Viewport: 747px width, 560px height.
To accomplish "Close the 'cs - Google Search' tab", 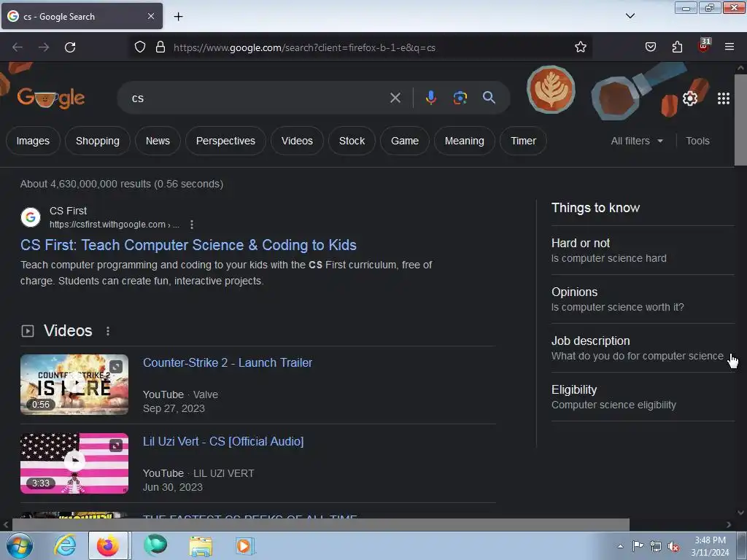I will tap(150, 16).
